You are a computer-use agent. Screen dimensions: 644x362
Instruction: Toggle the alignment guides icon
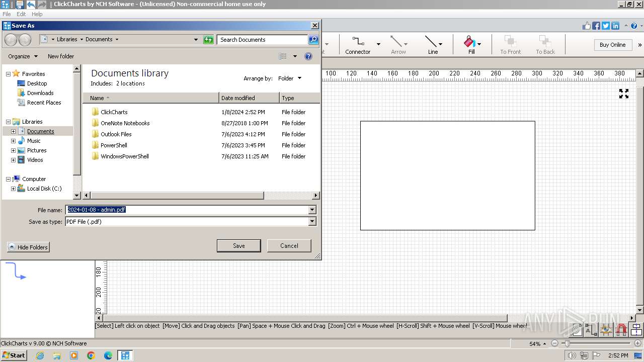(636, 330)
